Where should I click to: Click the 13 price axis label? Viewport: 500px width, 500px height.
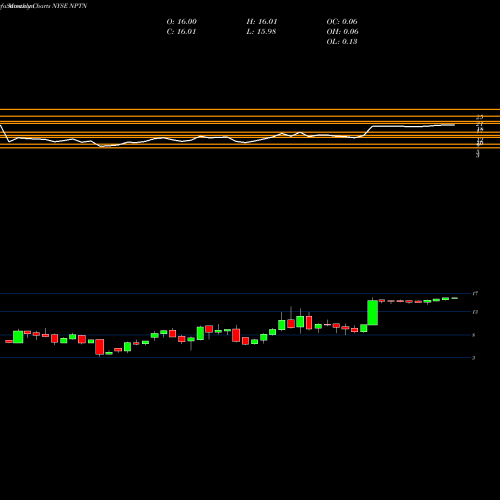tap(475, 312)
